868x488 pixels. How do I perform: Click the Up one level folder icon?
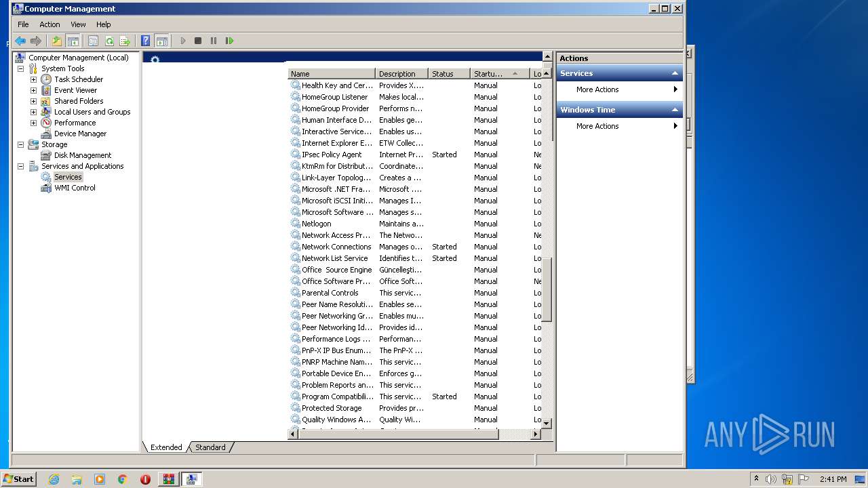[x=57, y=41]
